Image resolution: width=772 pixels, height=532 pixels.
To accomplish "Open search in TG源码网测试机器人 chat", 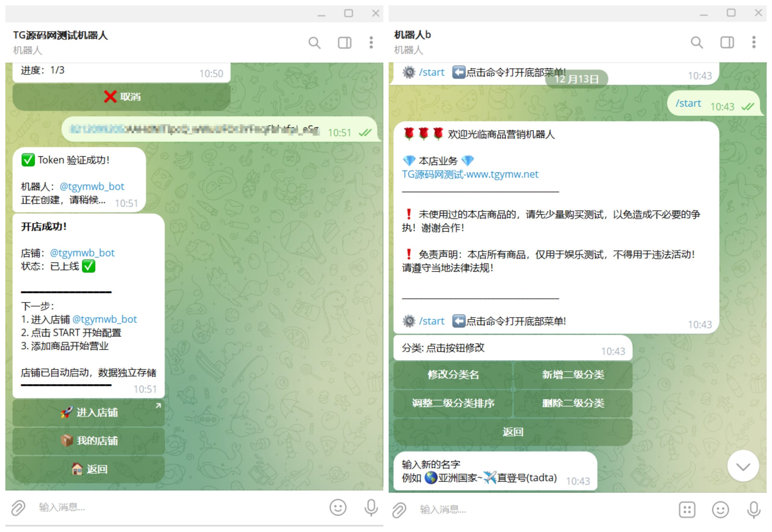I will (x=314, y=43).
